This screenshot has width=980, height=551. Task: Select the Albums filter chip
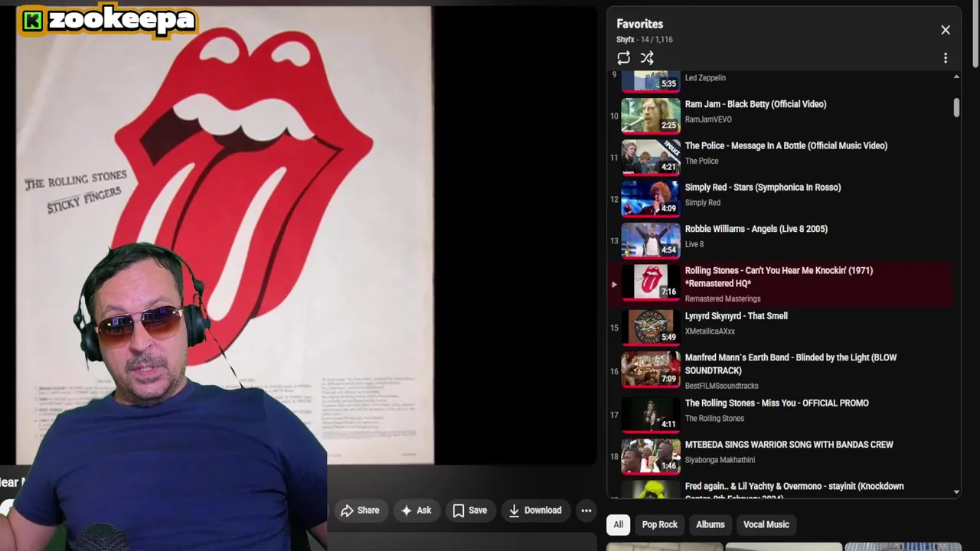(710, 524)
